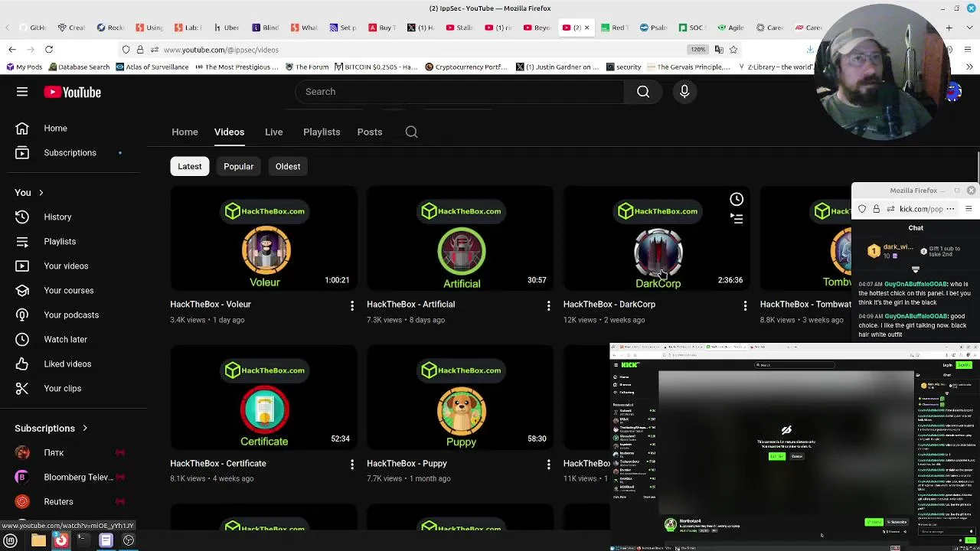Open the HackTheBox - Voleur video title

coord(211,305)
